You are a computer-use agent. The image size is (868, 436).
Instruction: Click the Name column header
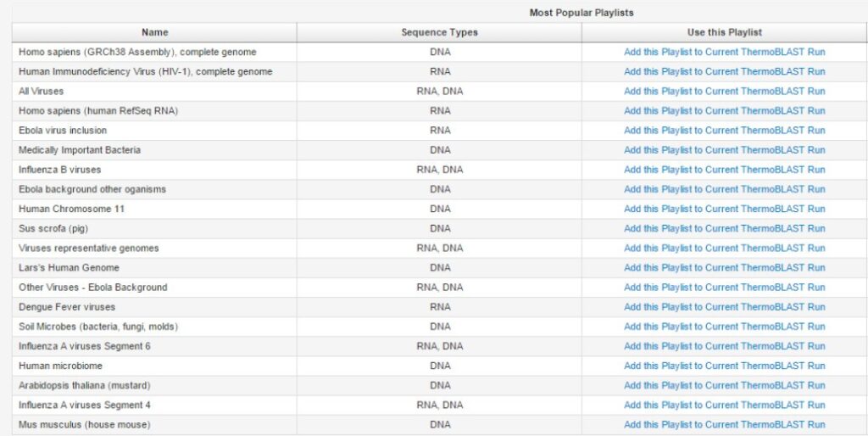pyautogui.click(x=154, y=32)
